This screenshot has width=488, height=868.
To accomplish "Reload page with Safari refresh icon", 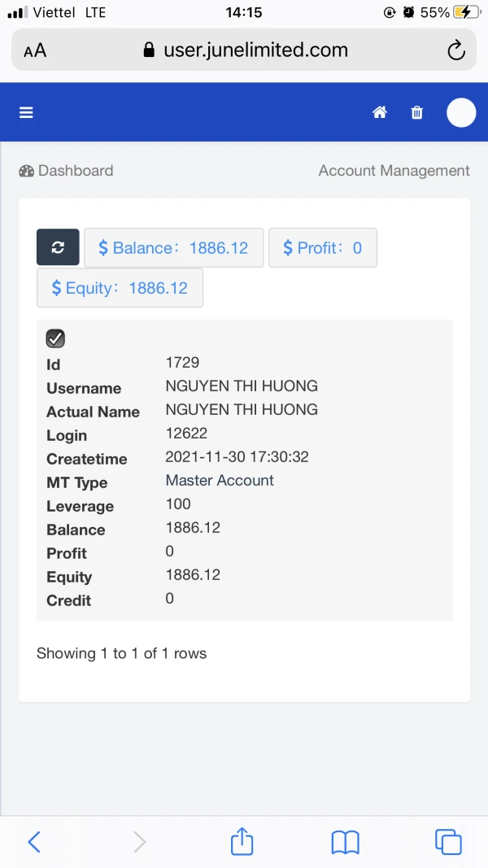I will coord(456,50).
